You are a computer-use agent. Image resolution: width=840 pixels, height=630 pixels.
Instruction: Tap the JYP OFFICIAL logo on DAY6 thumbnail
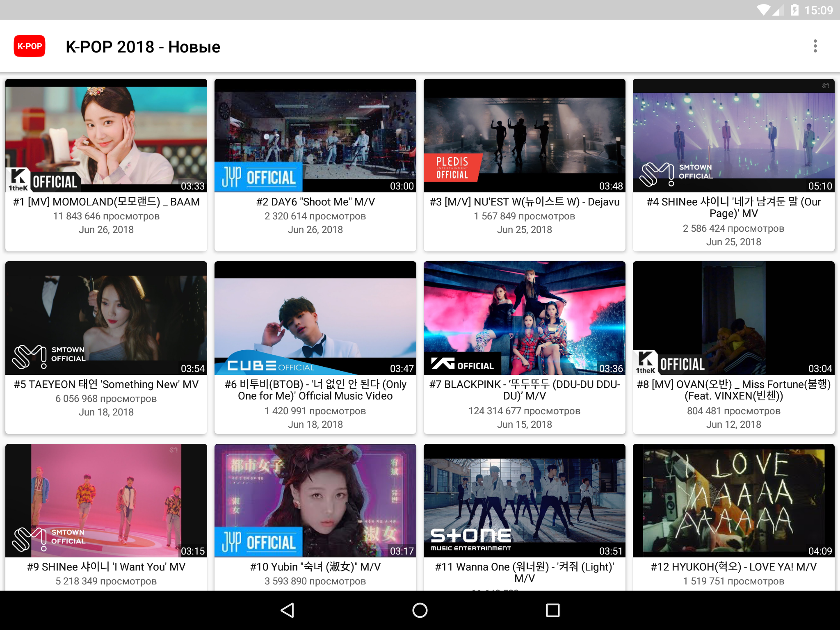point(259,177)
